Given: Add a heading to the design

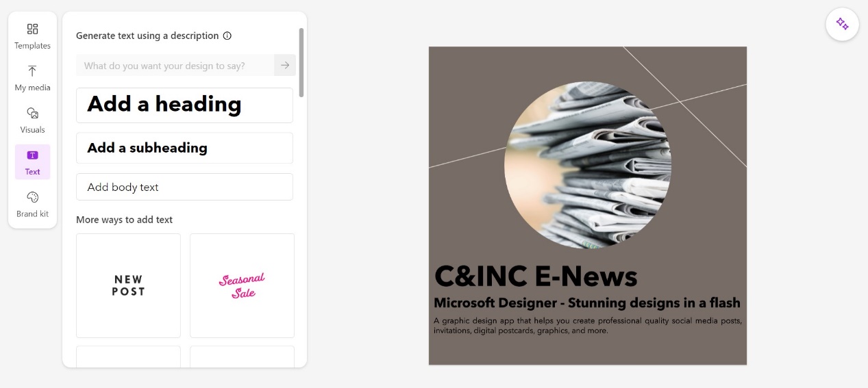Looking at the screenshot, I should [184, 105].
